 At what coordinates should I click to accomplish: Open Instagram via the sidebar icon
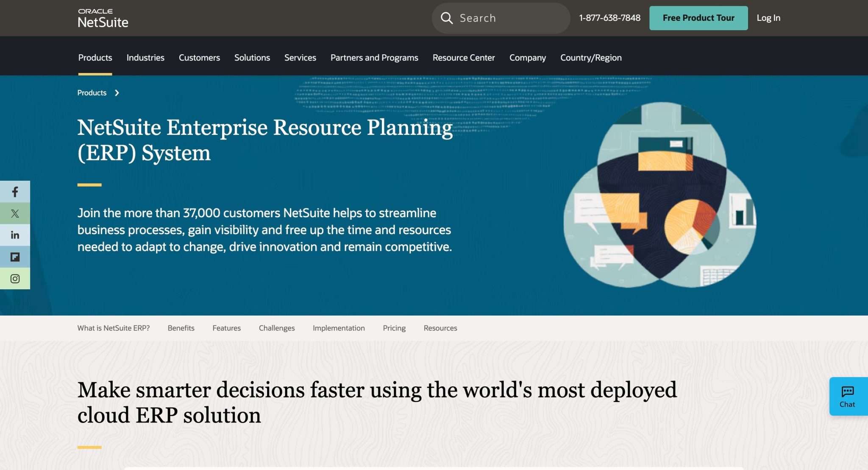coord(15,278)
